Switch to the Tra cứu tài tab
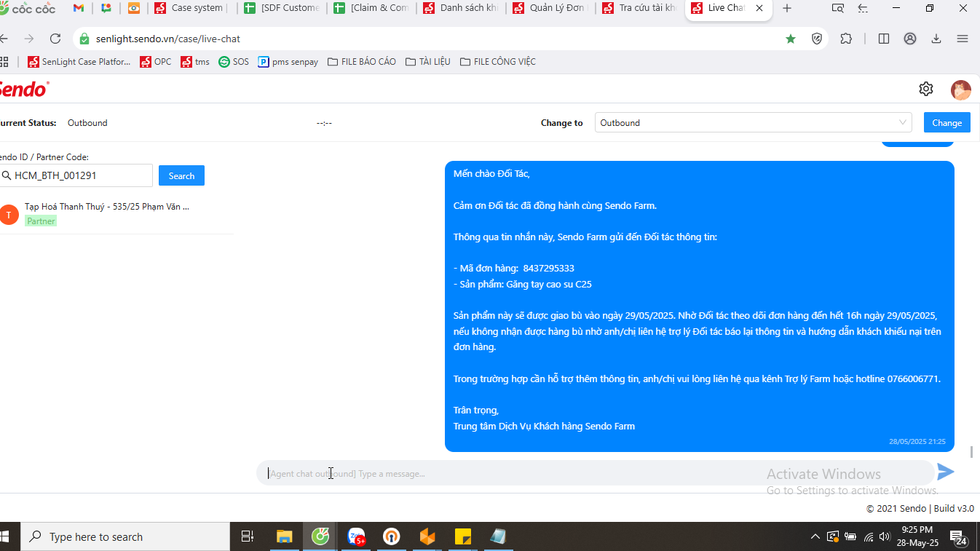Viewport: 980px width, 551px height. point(640,8)
